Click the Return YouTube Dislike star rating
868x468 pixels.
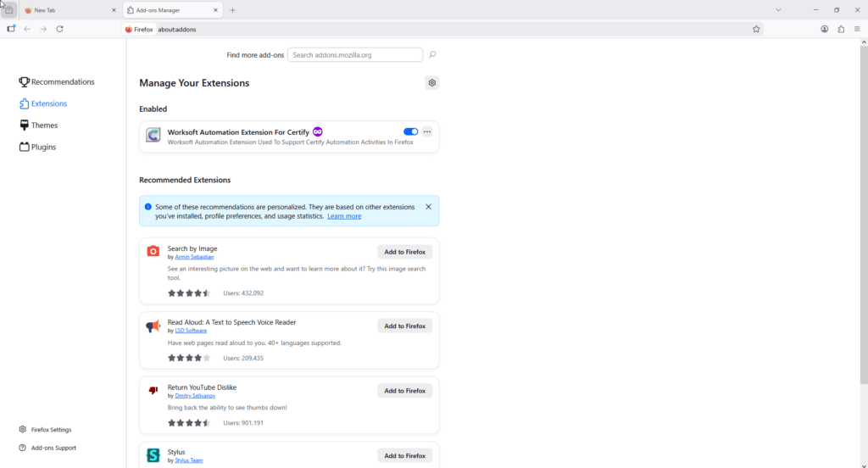click(189, 422)
